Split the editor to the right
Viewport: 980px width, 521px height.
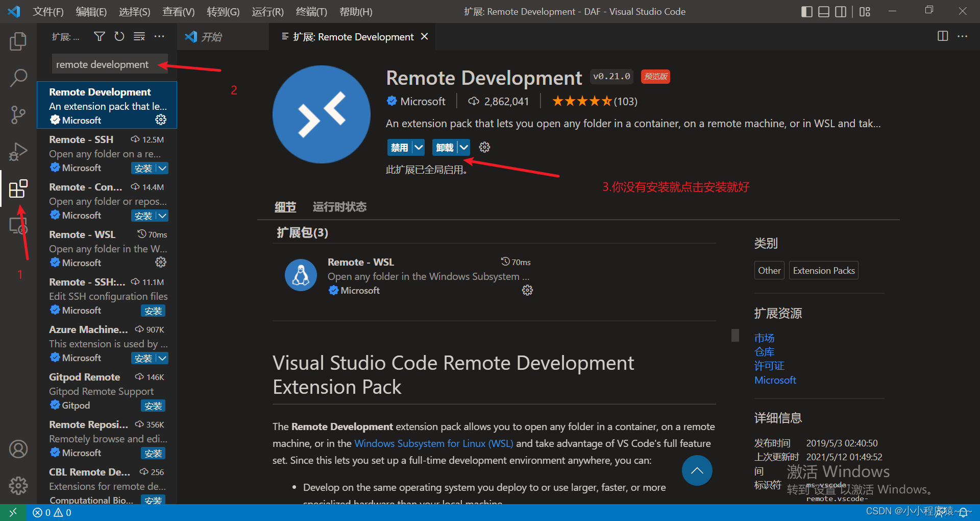click(x=943, y=36)
